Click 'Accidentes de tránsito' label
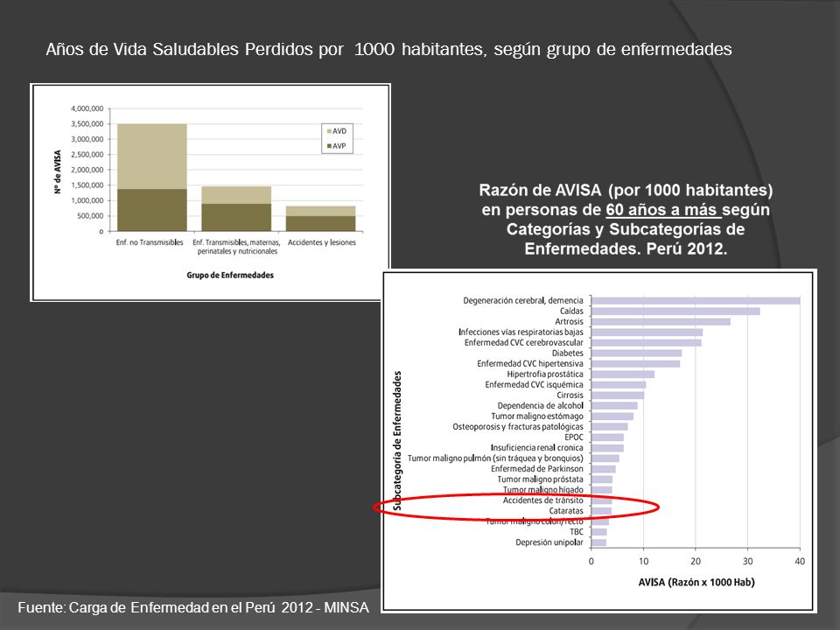The height and width of the screenshot is (630, 840). pos(542,500)
